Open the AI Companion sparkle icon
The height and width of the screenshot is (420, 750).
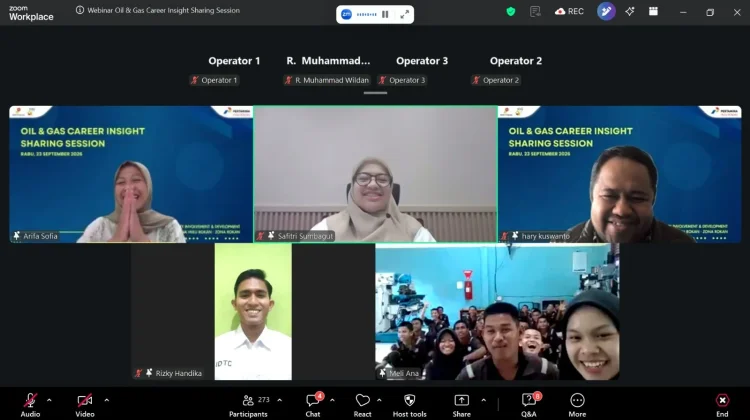tap(629, 11)
